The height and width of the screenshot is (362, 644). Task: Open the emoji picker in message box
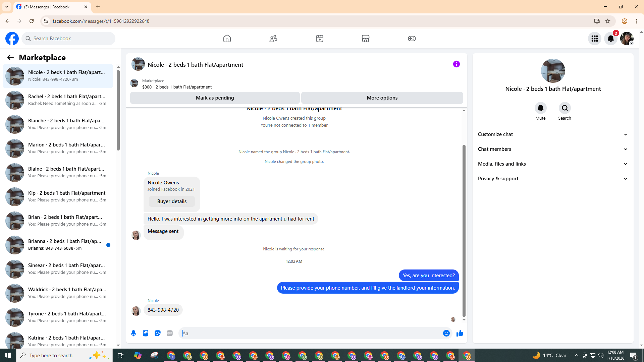tap(446, 333)
